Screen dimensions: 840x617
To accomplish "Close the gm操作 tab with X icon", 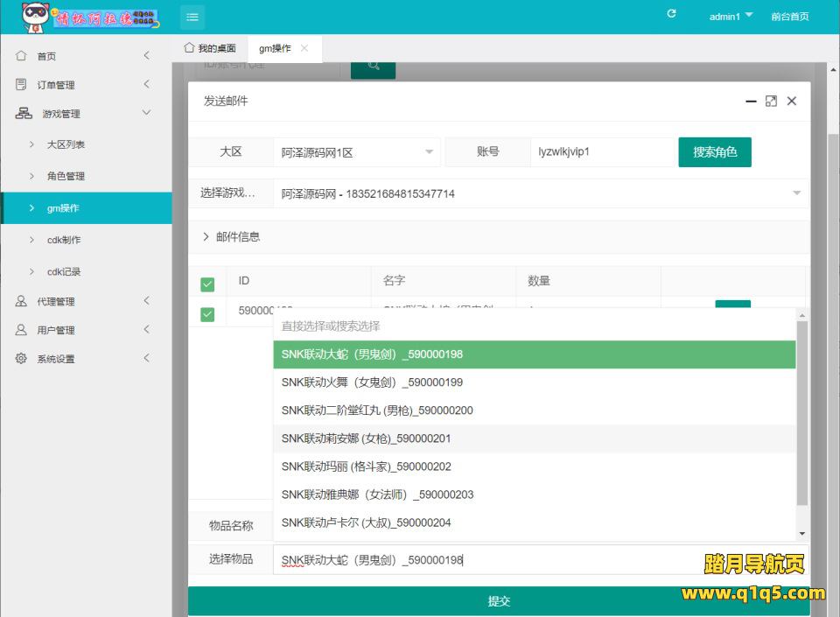I will tap(304, 49).
